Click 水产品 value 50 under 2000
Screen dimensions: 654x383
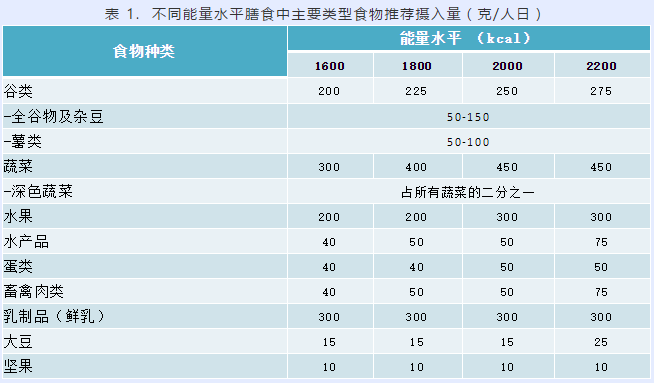507,242
